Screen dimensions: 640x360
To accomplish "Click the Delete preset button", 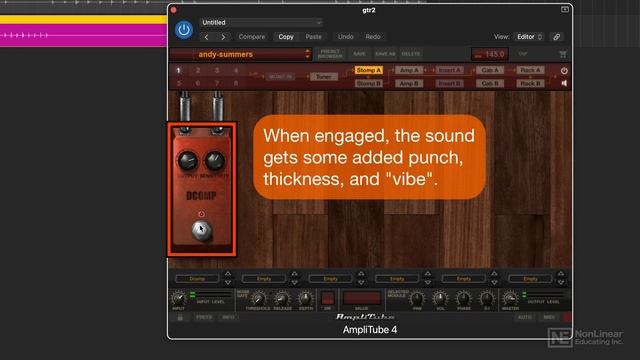I will 411,54.
